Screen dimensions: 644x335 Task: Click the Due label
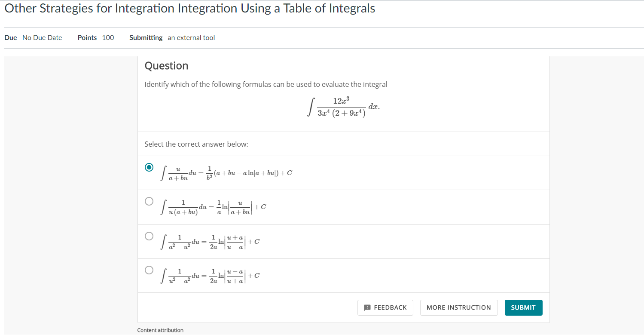point(11,37)
